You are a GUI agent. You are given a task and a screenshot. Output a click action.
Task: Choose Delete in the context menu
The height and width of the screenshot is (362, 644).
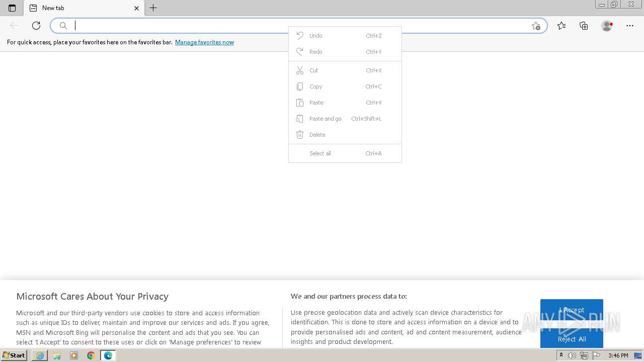(x=345, y=135)
